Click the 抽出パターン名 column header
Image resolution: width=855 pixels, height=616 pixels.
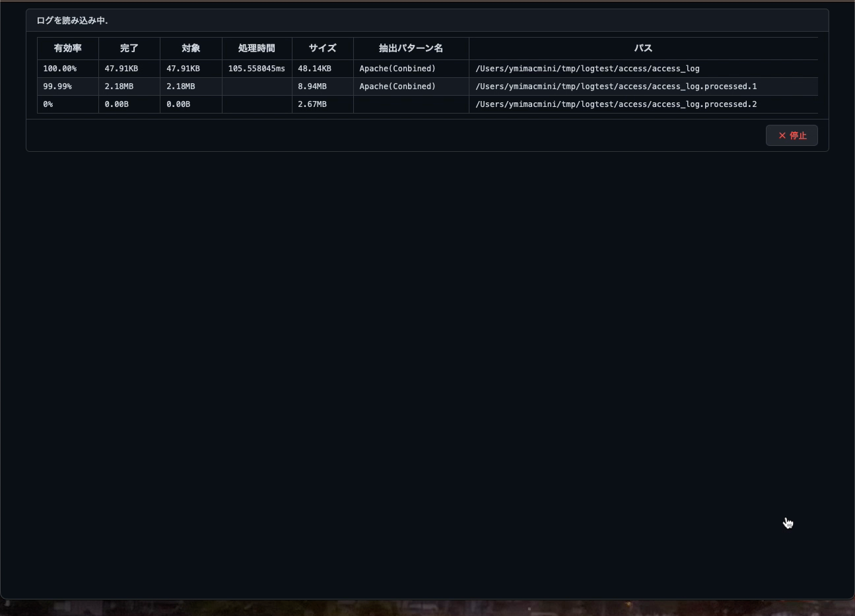(x=411, y=48)
